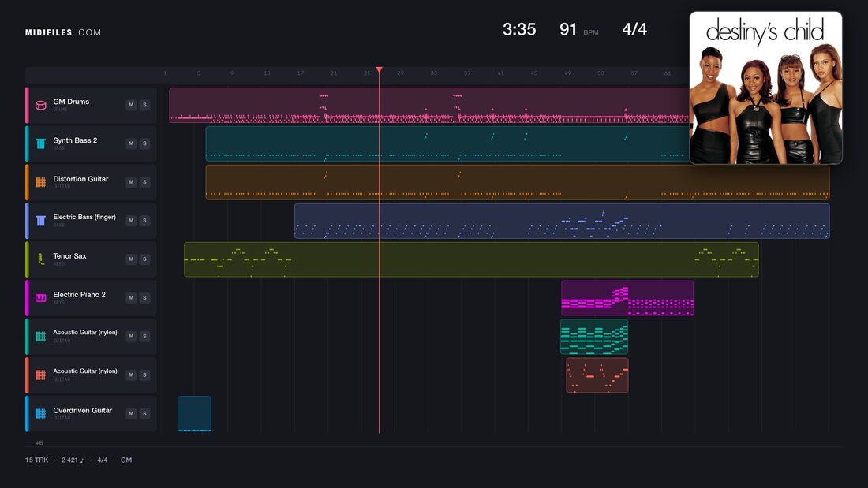This screenshot has width=868, height=488.
Task: Click the 15 TRK status text
Action: tap(36, 460)
